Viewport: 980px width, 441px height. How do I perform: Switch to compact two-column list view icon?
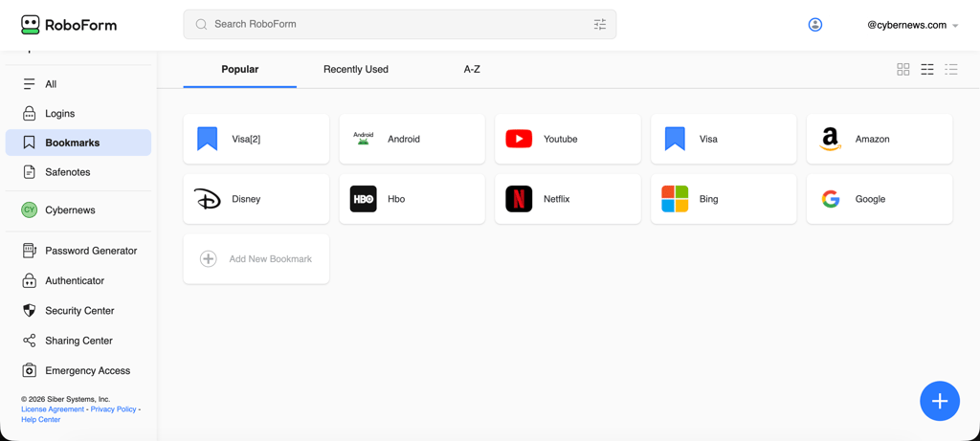click(927, 69)
